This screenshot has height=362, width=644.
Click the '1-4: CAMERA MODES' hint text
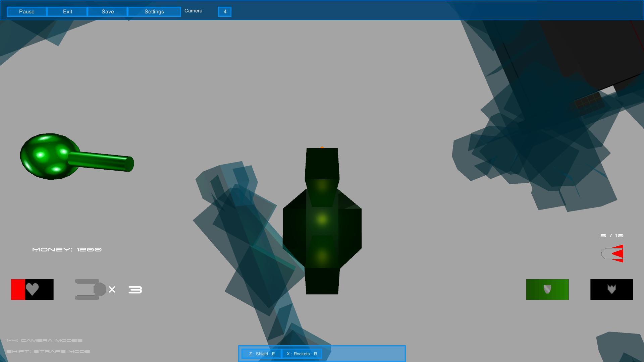point(45,340)
